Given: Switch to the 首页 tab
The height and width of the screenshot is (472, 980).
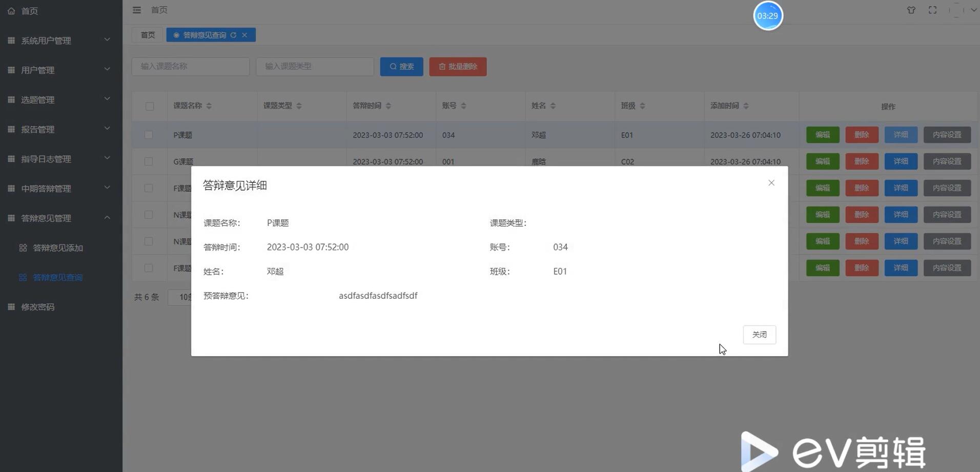Looking at the screenshot, I should [148, 35].
